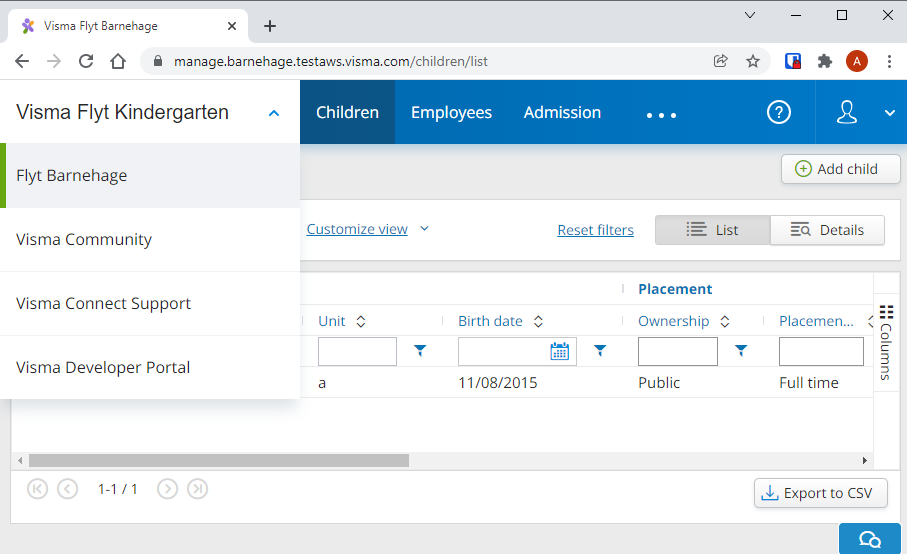Open the Birth date filter funnel

click(600, 350)
